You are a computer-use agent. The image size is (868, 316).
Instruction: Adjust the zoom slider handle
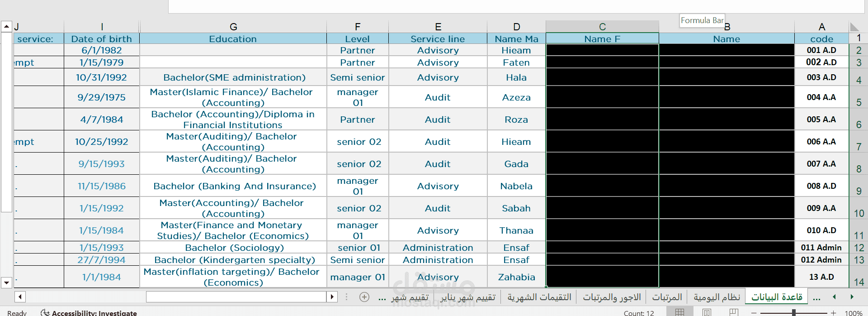[x=794, y=312]
